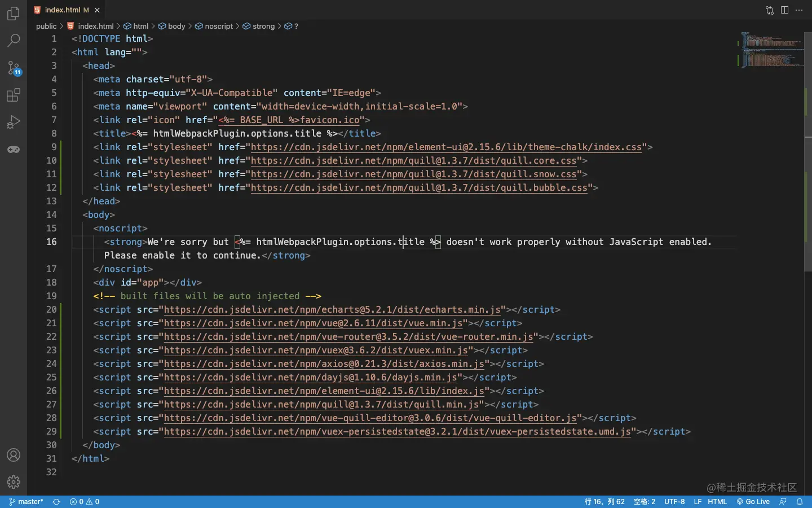Open the Extensions view

pyautogui.click(x=14, y=95)
